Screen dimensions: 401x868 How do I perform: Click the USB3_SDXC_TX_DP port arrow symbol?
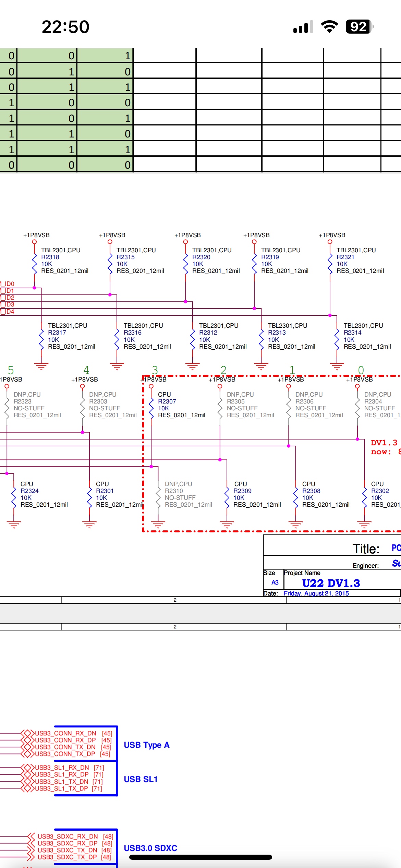pyautogui.click(x=31, y=857)
